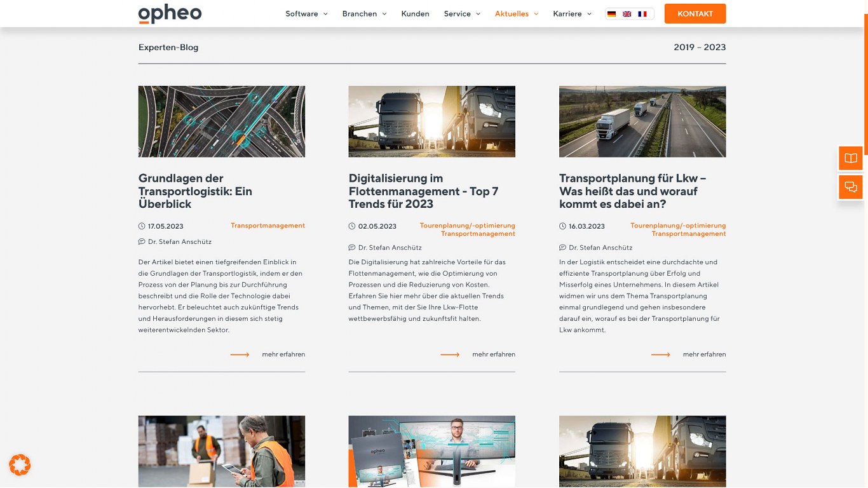Click the KONTAKT button
This screenshot has height=488, width=868.
[x=695, y=13]
